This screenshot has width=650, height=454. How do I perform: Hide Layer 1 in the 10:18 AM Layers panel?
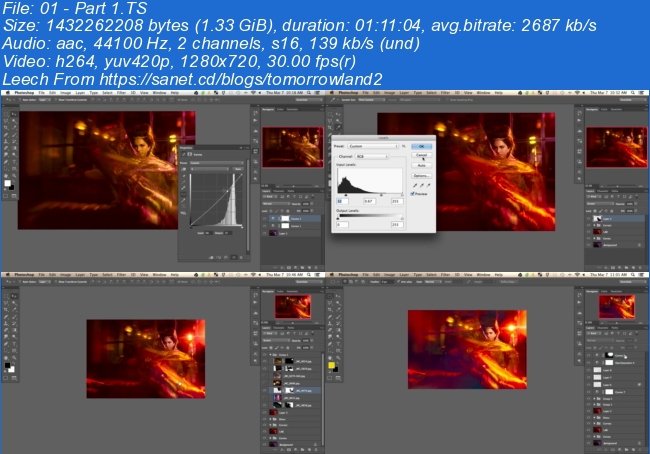(264, 234)
